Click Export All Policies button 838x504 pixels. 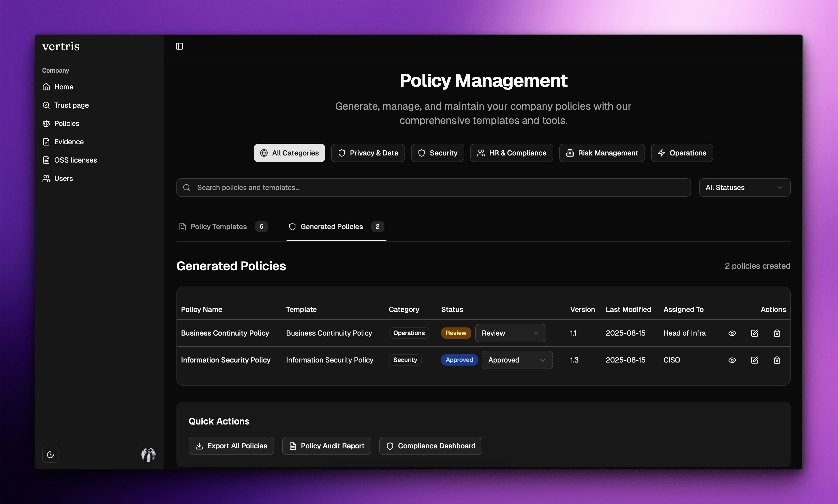tap(231, 446)
